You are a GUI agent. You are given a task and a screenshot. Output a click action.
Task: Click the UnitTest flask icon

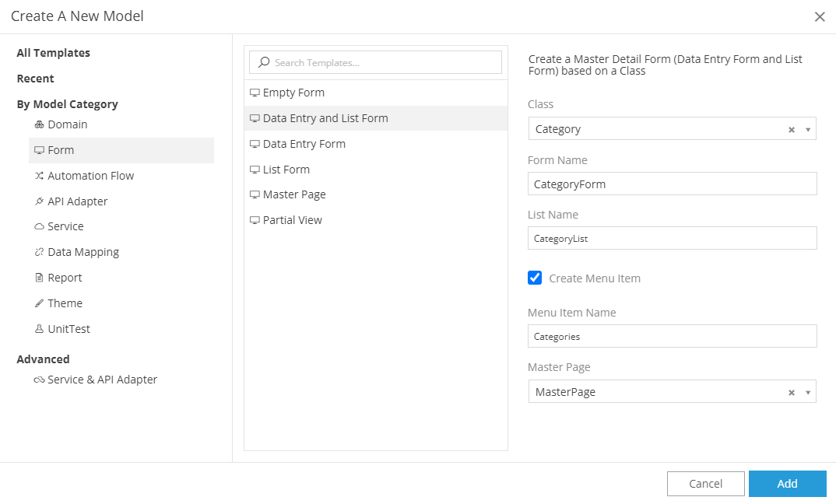39,329
